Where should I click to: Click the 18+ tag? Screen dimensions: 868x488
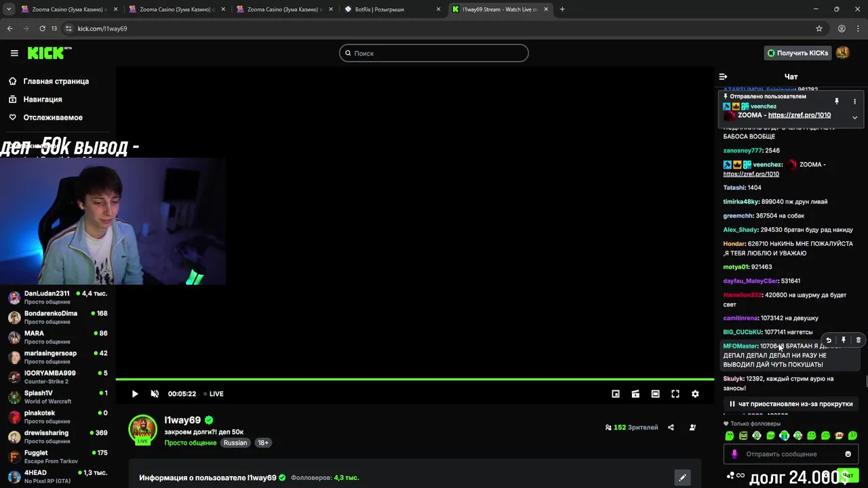pos(263,443)
